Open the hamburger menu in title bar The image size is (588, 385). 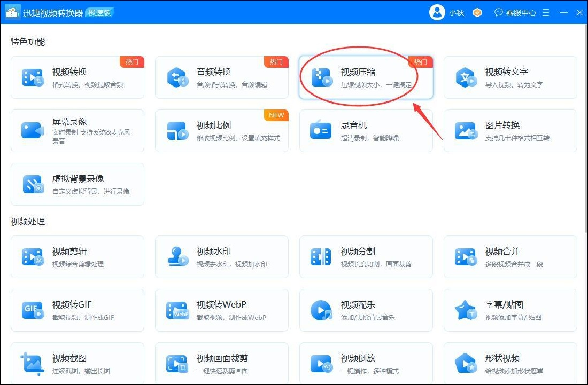tap(546, 13)
